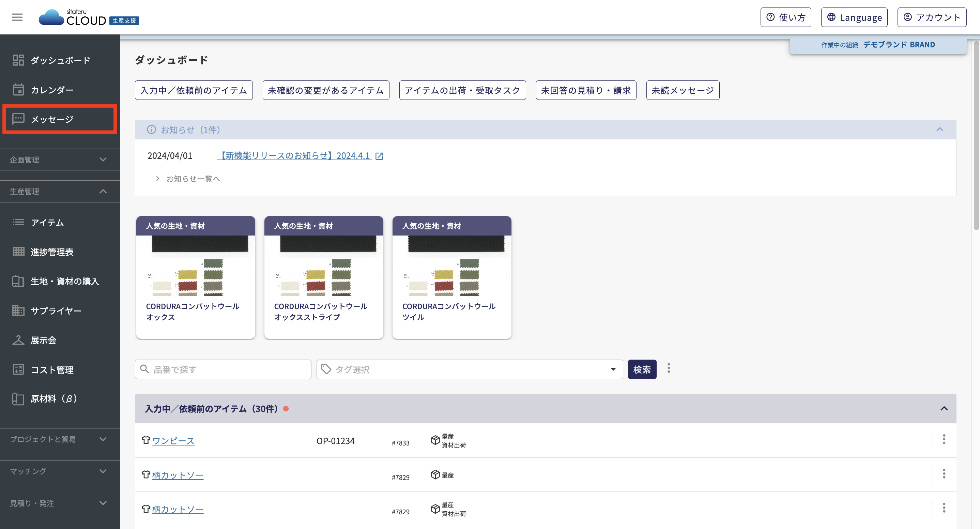Open the first 柄カットソー item link
This screenshot has width=980, height=529.
[178, 475]
